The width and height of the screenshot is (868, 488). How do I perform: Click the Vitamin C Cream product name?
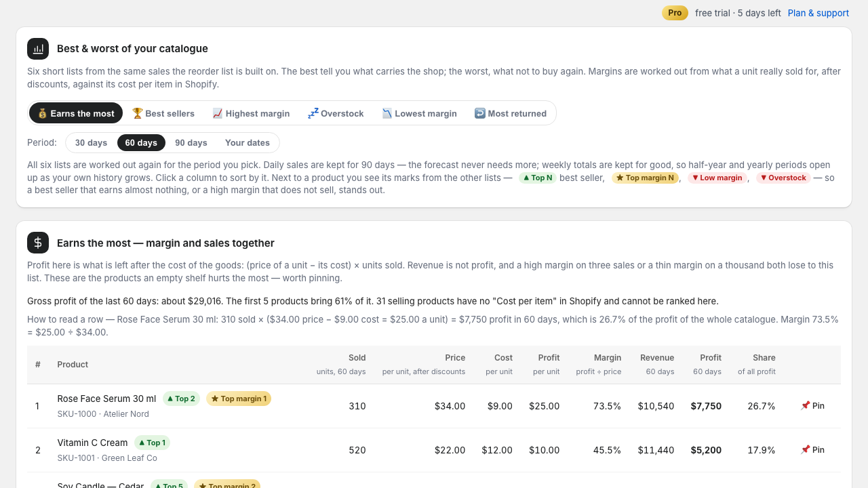point(92,443)
